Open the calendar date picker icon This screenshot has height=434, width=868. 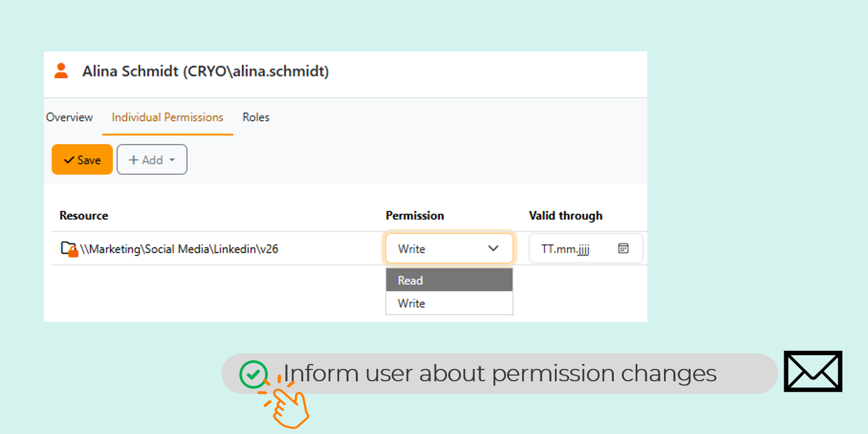[x=623, y=249]
